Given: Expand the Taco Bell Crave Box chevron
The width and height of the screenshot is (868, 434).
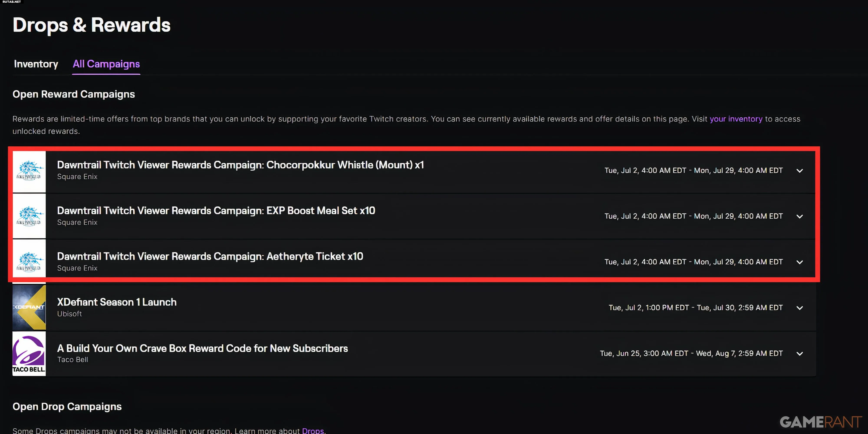Looking at the screenshot, I should click(800, 354).
